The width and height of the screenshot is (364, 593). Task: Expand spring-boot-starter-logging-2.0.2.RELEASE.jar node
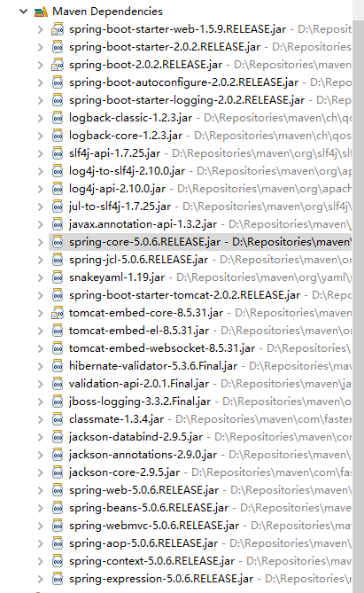pos(41,100)
